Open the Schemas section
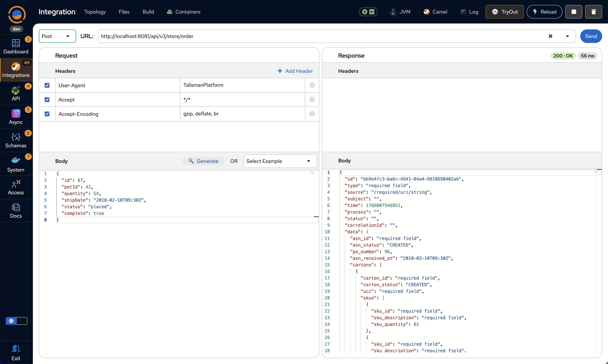608x364 pixels. [x=15, y=140]
